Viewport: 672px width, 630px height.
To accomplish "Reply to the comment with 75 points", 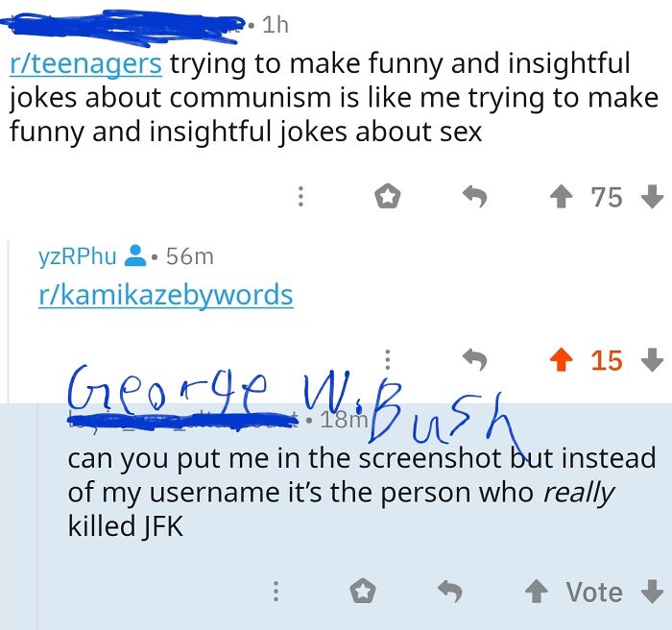I will point(474,197).
